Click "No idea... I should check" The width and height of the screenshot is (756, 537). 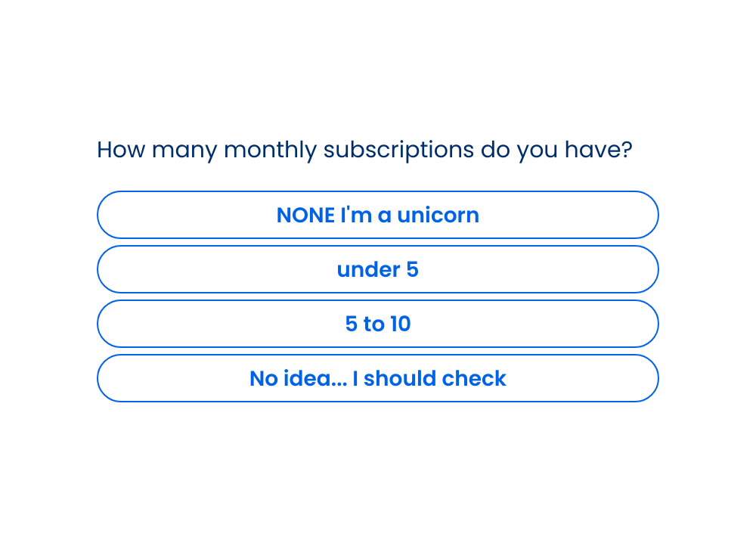point(377,378)
